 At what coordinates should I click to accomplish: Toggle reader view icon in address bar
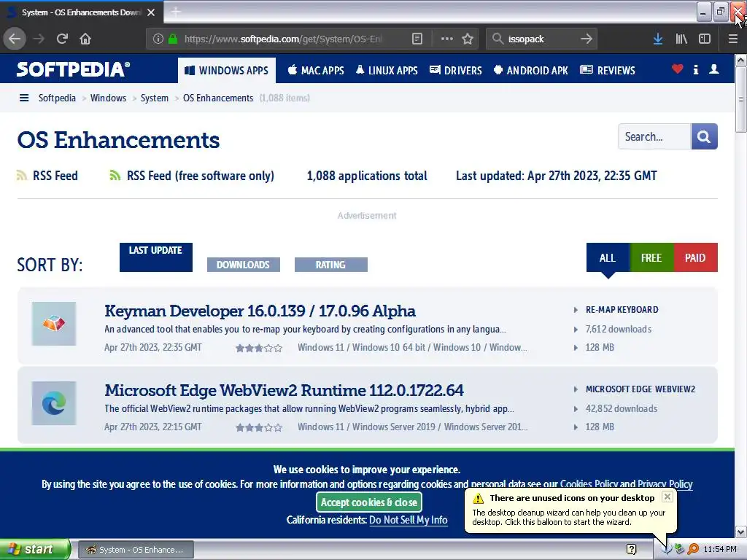417,39
